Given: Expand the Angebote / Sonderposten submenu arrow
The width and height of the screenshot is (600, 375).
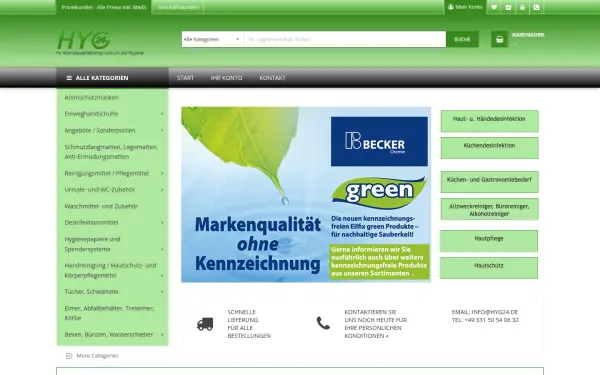Looking at the screenshot, I should pos(162,130).
